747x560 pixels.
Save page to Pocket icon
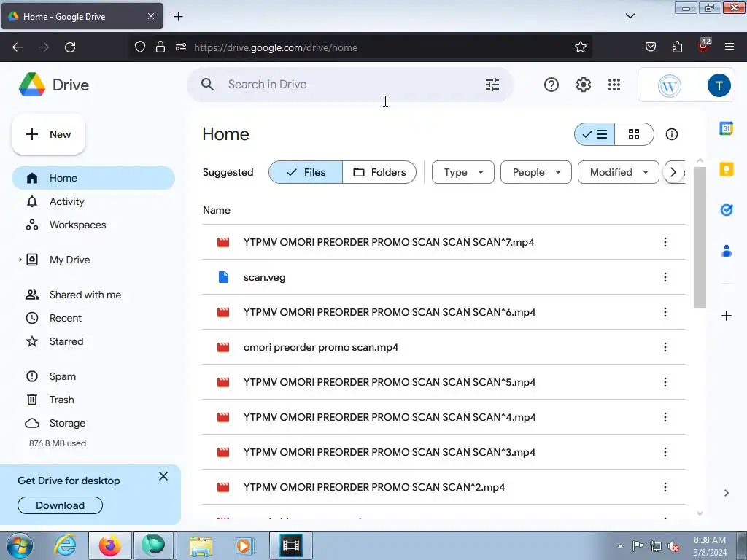click(650, 47)
